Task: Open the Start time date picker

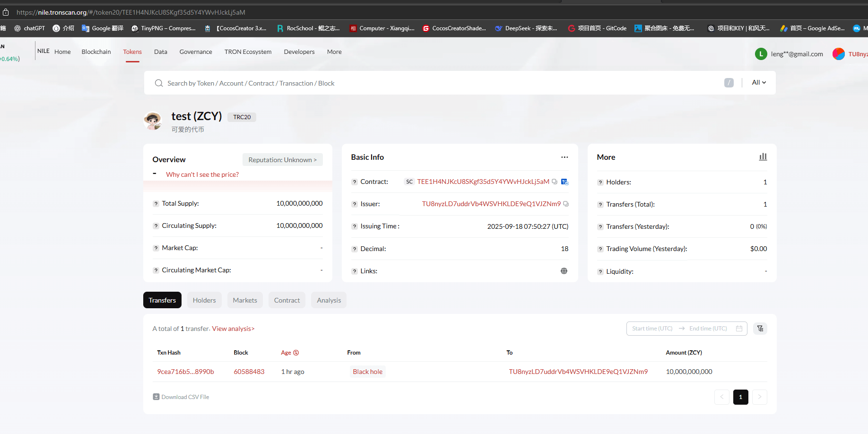Action: 652,329
